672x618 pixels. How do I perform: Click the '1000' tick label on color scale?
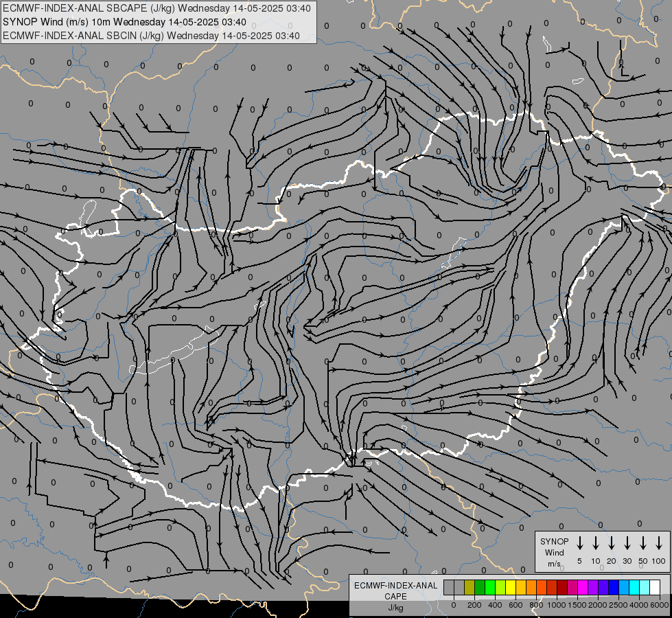[556, 605]
